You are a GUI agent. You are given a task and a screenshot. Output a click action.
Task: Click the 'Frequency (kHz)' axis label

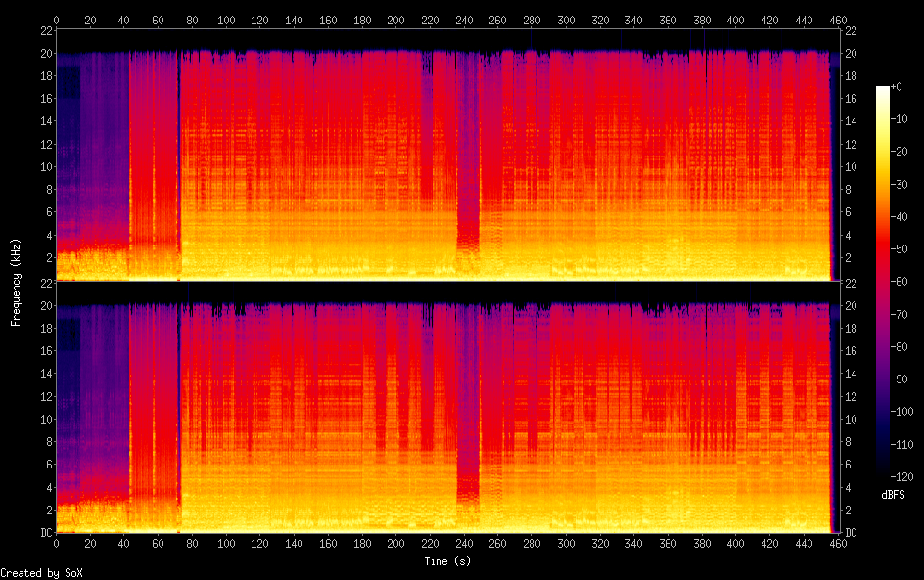pyautogui.click(x=17, y=282)
